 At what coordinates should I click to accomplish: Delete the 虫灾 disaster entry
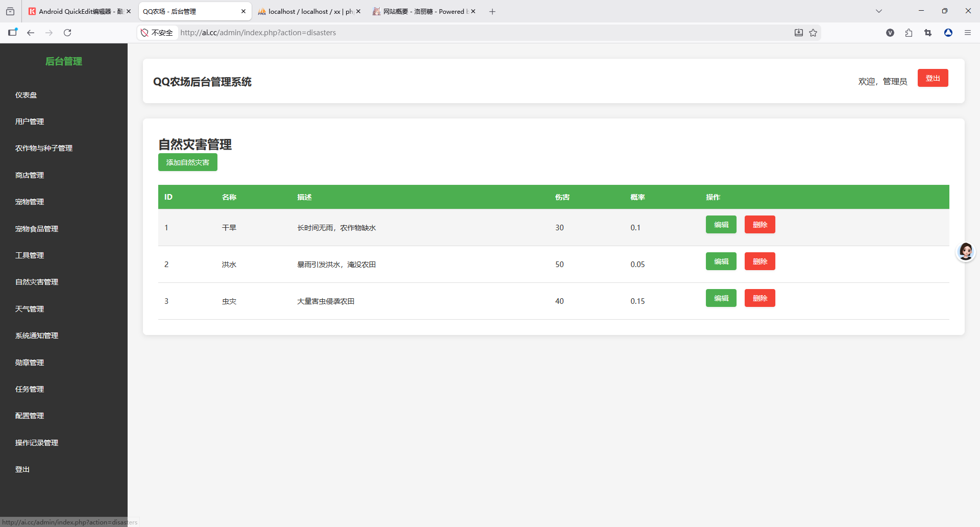[759, 298]
